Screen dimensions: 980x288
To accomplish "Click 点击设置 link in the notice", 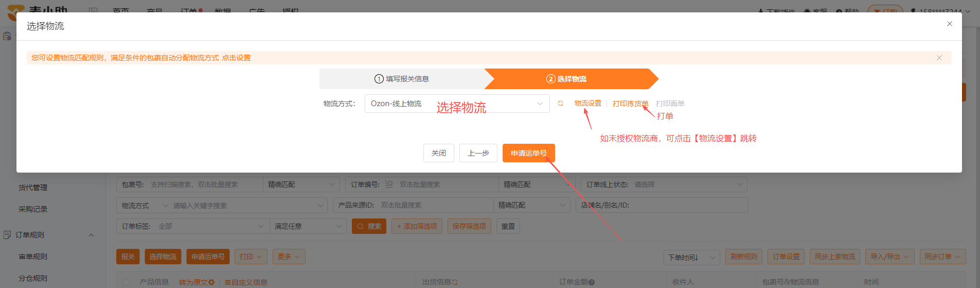I will click(x=236, y=58).
